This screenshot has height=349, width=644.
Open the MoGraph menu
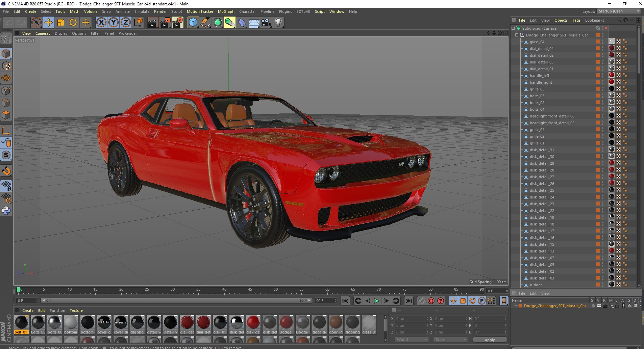pos(226,11)
